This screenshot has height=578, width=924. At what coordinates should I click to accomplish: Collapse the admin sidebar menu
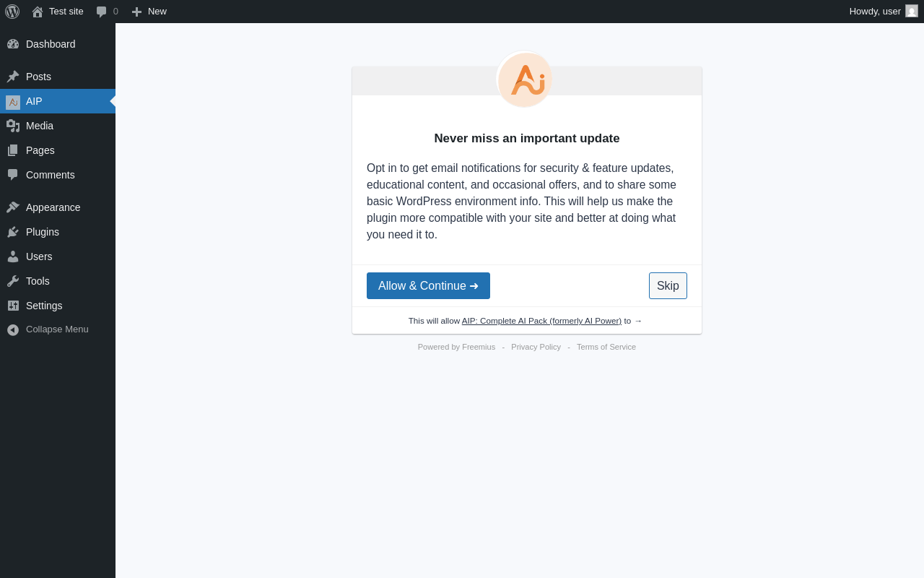pyautogui.click(x=57, y=329)
